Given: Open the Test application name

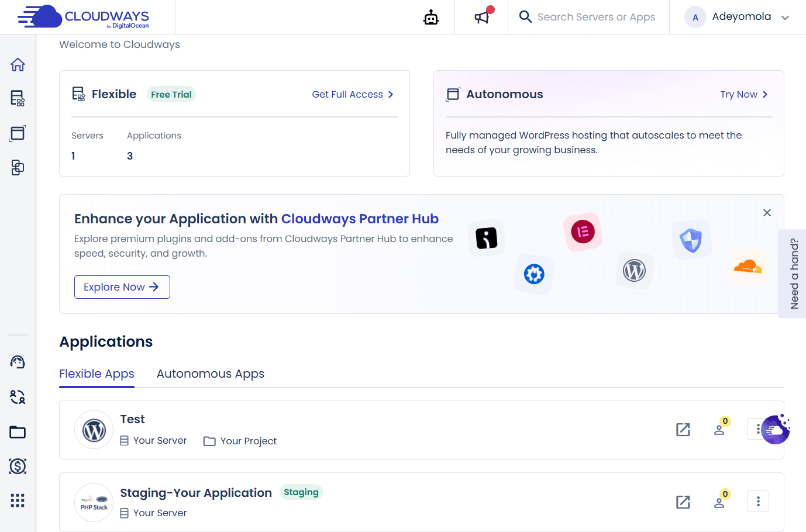Looking at the screenshot, I should point(133,419).
